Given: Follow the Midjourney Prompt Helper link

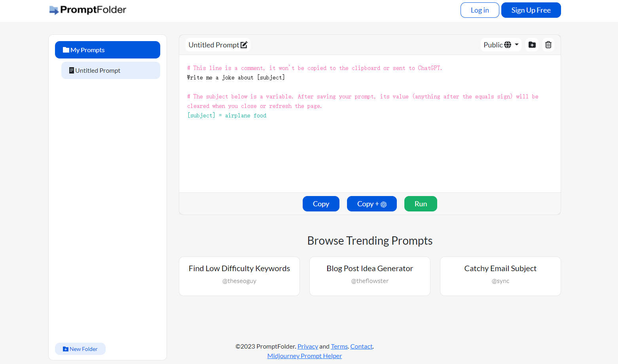Looking at the screenshot, I should pos(304,356).
